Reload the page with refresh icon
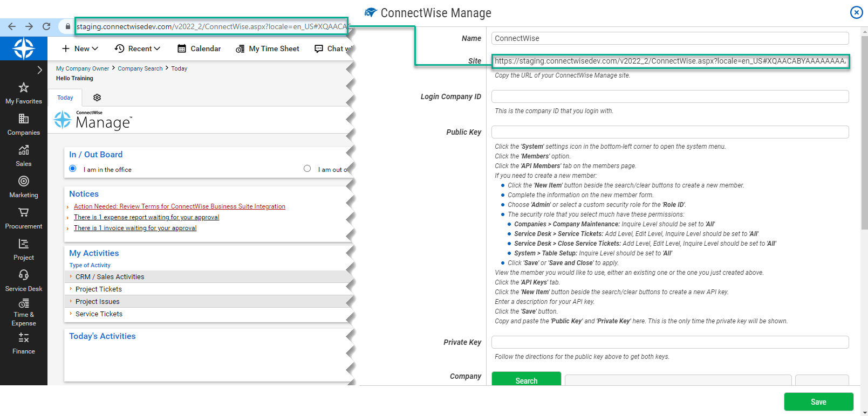868x416 pixels. (x=46, y=26)
